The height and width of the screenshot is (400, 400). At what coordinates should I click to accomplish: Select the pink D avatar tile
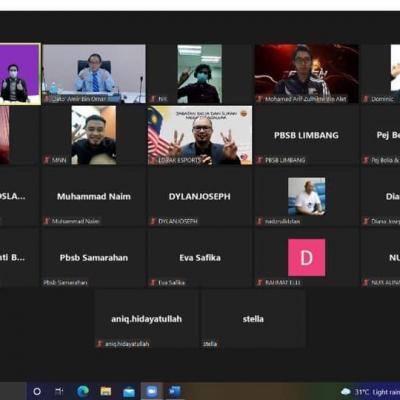coord(306,258)
